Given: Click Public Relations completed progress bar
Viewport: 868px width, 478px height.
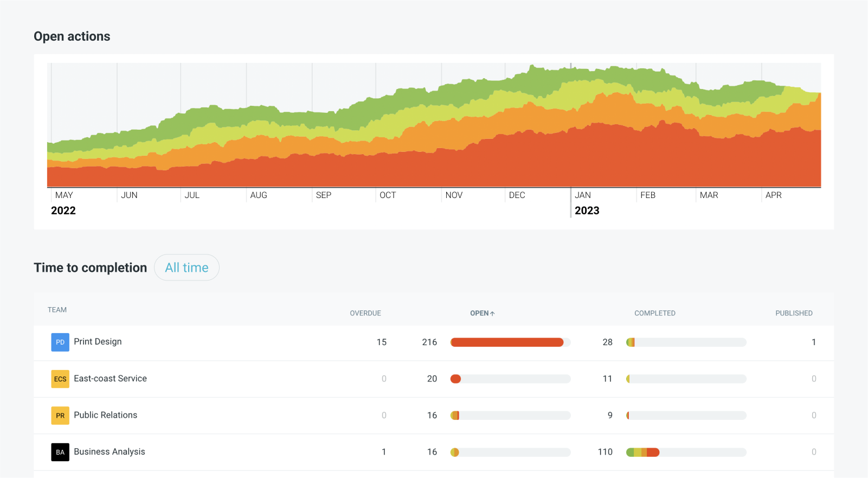Looking at the screenshot, I should (x=686, y=416).
